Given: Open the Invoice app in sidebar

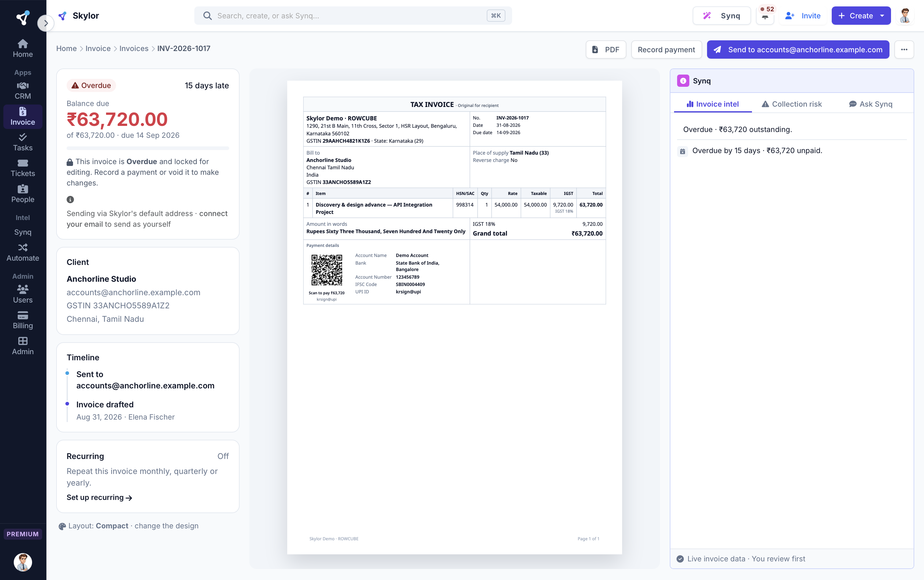Looking at the screenshot, I should click(23, 116).
